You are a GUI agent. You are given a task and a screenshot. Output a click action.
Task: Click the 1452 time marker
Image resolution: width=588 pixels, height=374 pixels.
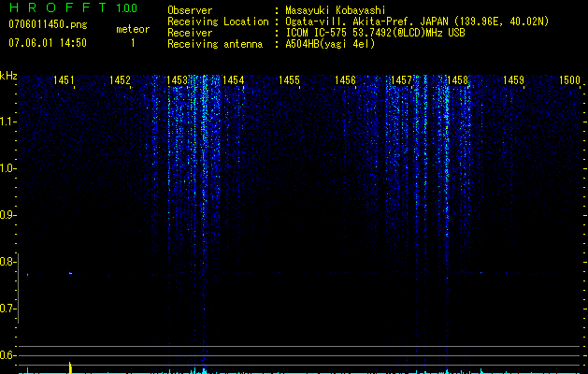point(120,80)
